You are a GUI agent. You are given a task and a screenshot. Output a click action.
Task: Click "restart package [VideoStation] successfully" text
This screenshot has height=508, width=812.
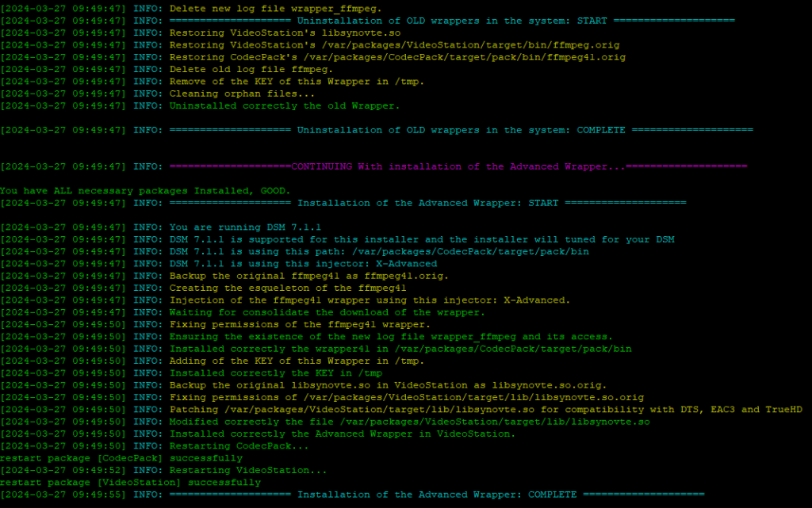tap(130, 483)
